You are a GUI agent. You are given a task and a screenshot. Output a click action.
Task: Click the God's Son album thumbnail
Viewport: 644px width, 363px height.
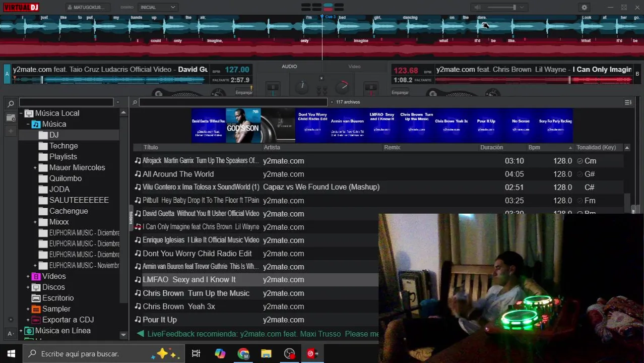[243, 126]
